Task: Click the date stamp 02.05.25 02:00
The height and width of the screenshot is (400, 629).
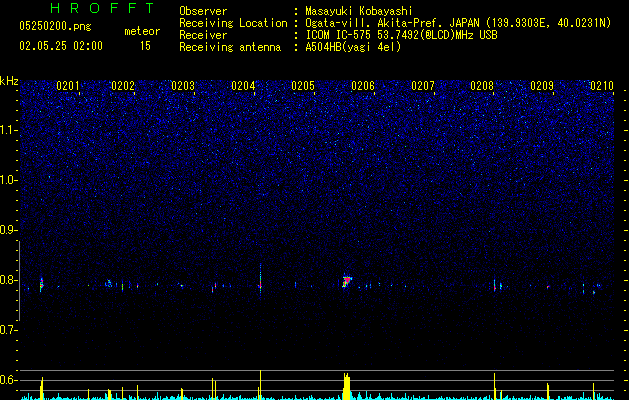Action: pos(61,46)
